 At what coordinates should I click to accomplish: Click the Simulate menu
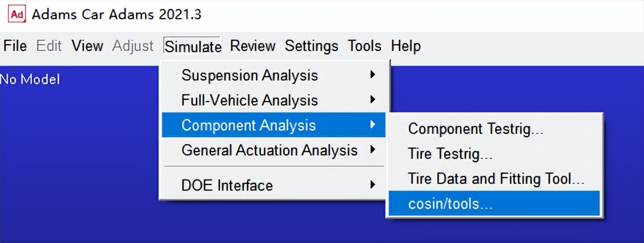tap(193, 47)
